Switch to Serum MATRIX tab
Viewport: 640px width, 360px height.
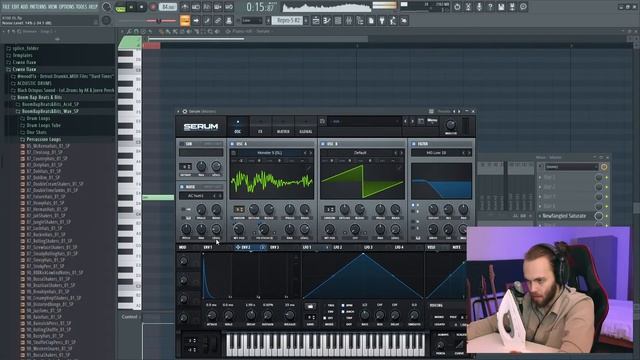tap(283, 127)
